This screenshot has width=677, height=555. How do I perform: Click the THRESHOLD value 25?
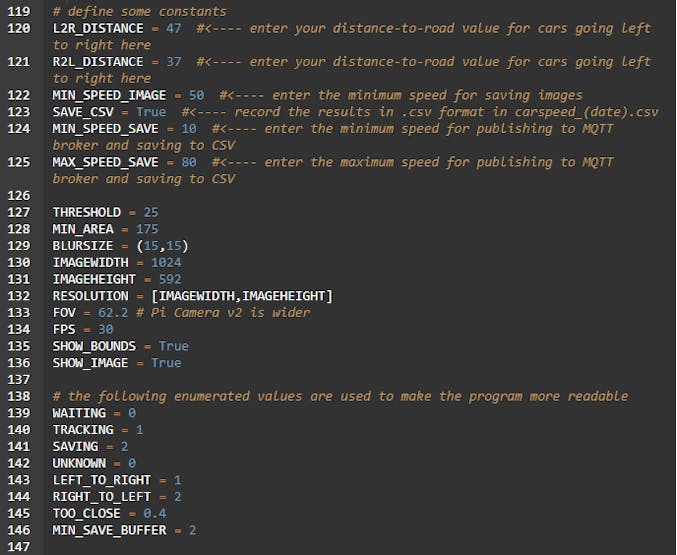coord(151,213)
